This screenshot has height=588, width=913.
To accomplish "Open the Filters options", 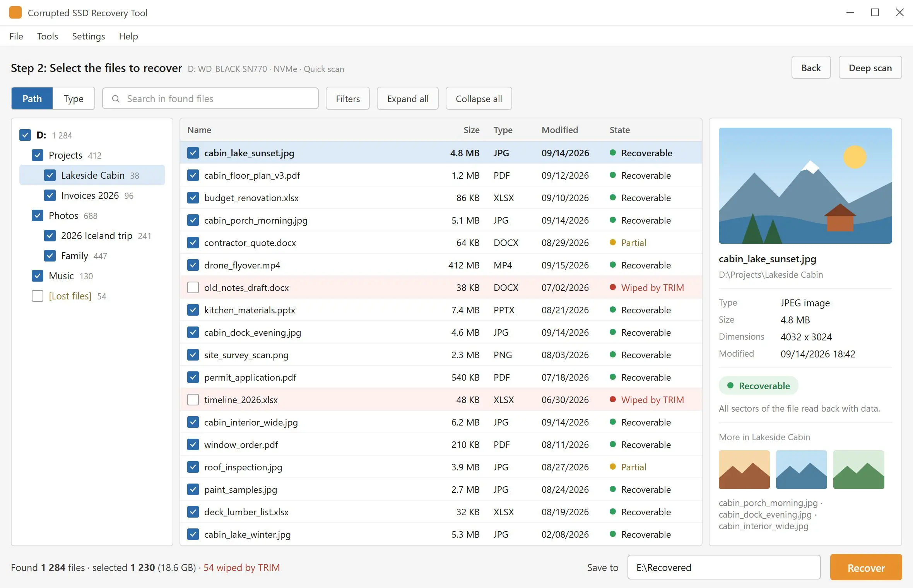I will [347, 99].
